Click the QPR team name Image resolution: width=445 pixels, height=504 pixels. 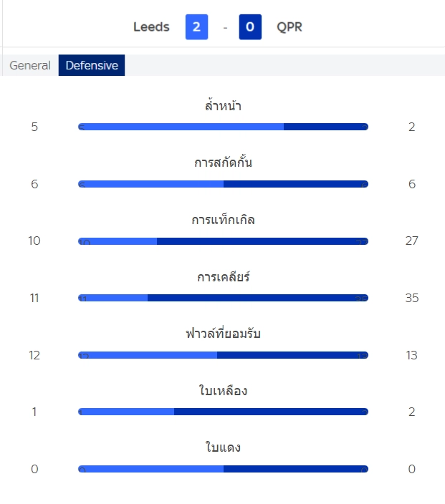coord(290,27)
